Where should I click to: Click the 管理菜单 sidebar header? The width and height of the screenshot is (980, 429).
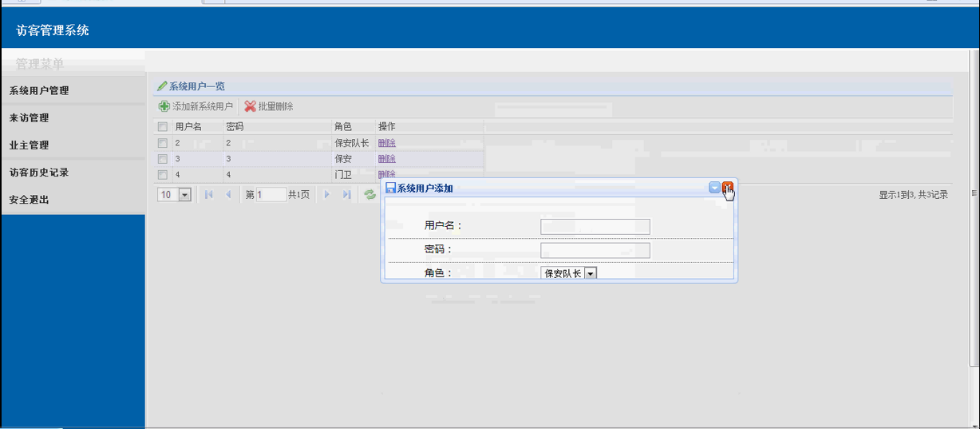(40, 64)
